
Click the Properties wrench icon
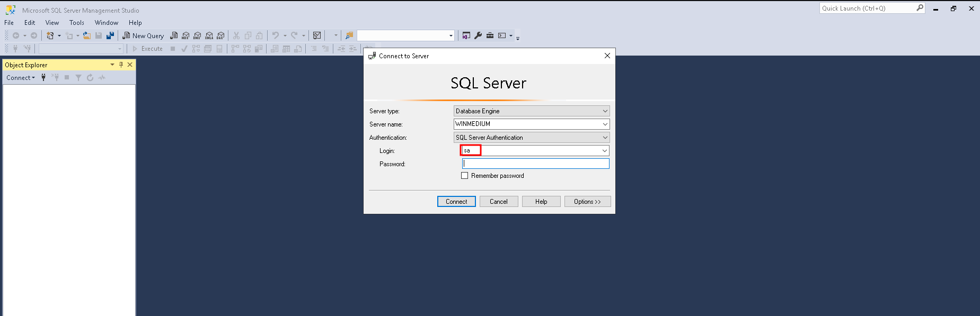click(478, 35)
